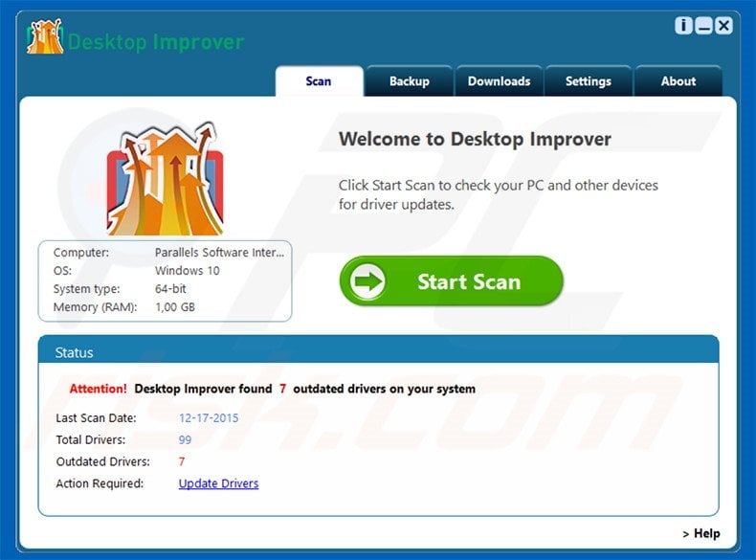Open the About tab

point(678,81)
